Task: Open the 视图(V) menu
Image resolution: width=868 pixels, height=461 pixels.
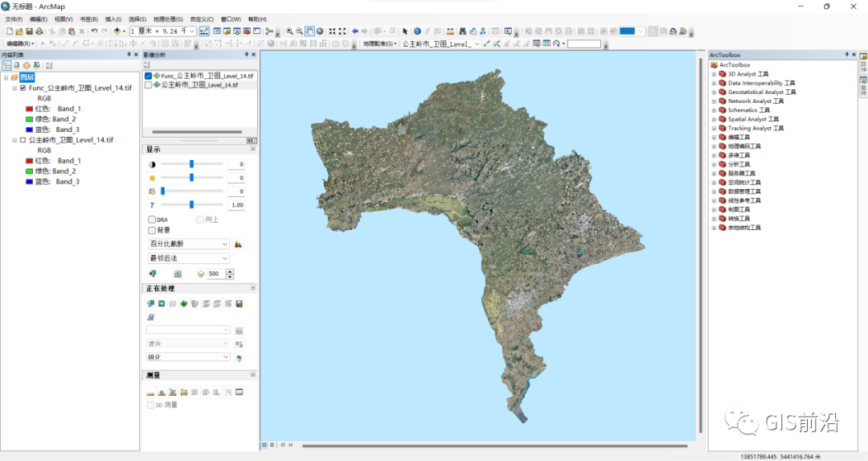Action: [x=63, y=19]
